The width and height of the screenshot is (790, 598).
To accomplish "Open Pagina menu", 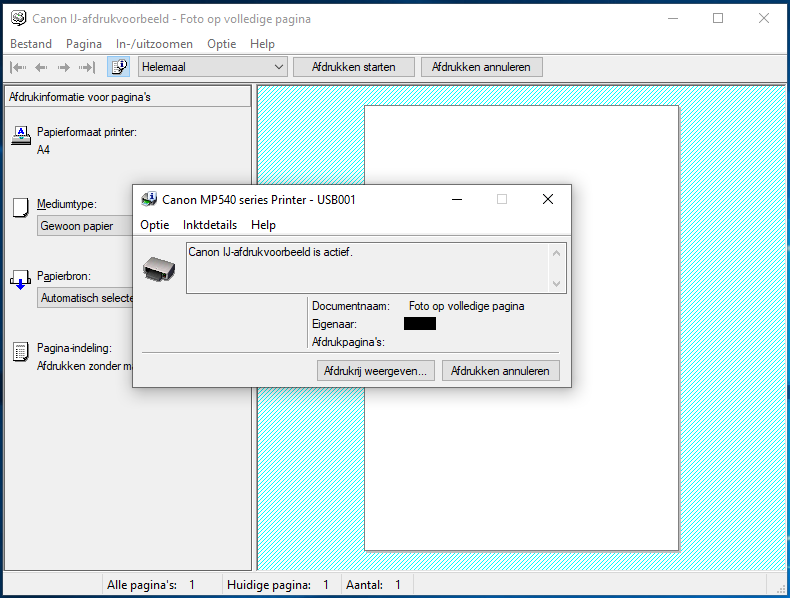I will pos(84,44).
